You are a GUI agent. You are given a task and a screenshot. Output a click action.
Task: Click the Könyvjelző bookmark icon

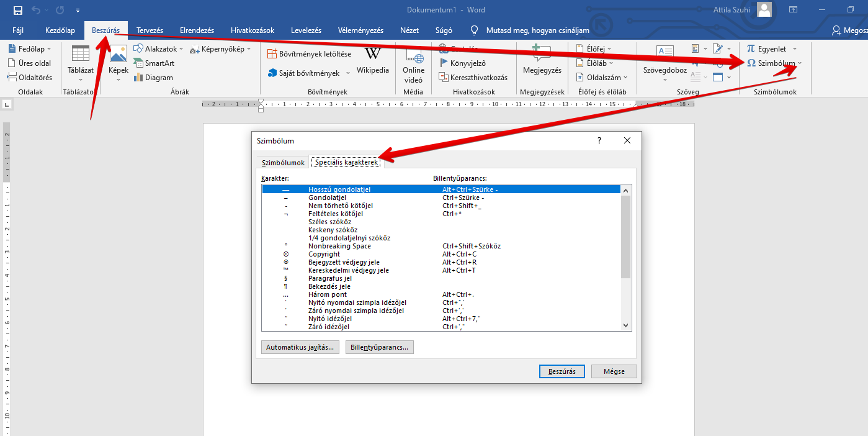pos(444,63)
